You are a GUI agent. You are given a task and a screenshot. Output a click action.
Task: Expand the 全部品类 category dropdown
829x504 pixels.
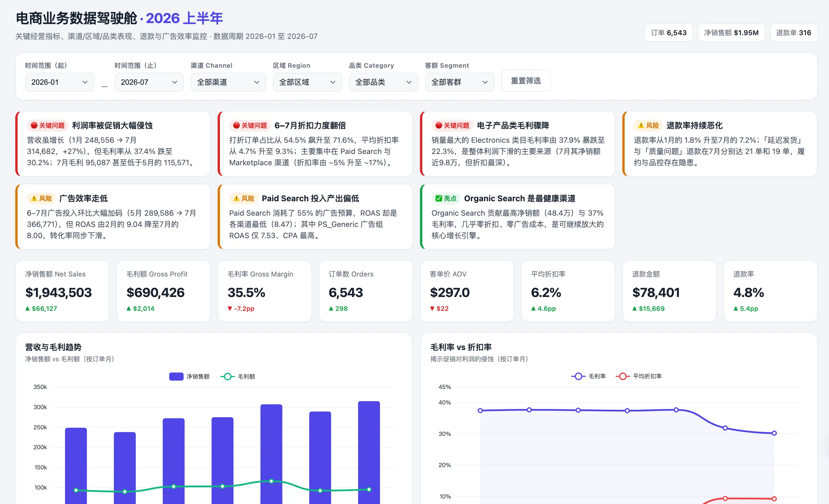(x=384, y=82)
